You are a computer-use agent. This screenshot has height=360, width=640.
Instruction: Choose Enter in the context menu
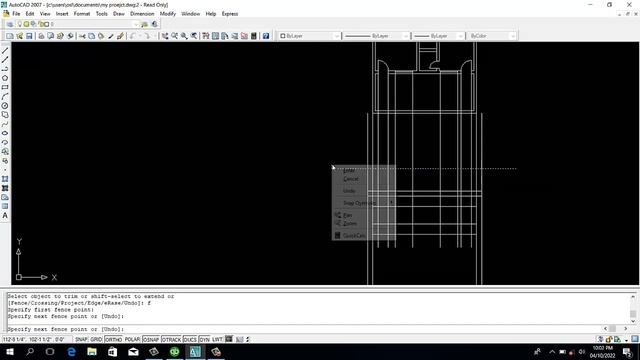click(x=364, y=170)
